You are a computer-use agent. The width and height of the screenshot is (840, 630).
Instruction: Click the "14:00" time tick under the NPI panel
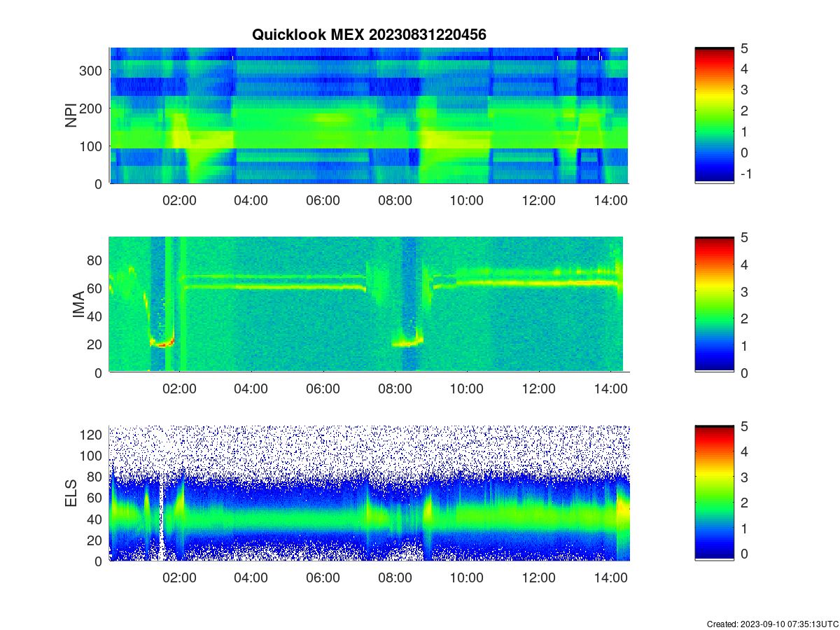610,200
